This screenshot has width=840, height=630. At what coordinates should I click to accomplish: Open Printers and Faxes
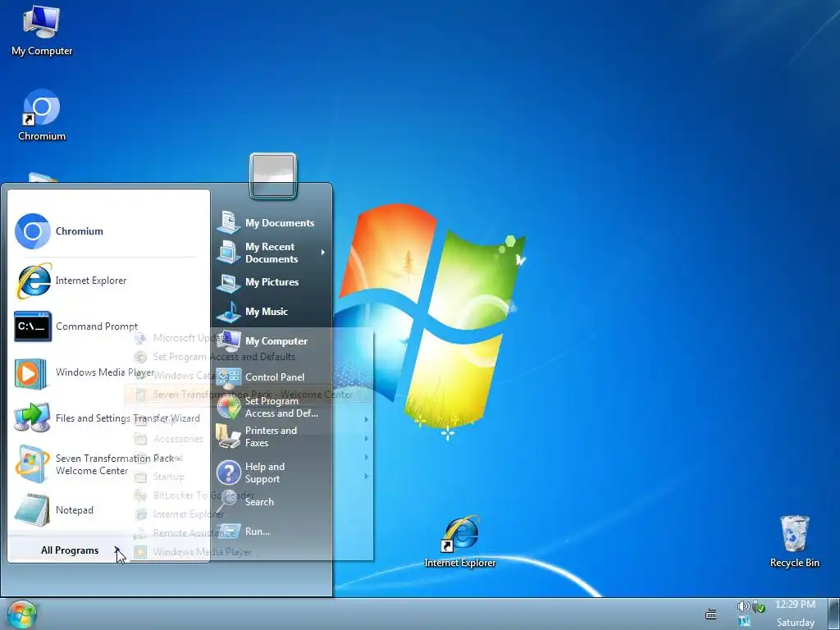pos(272,436)
